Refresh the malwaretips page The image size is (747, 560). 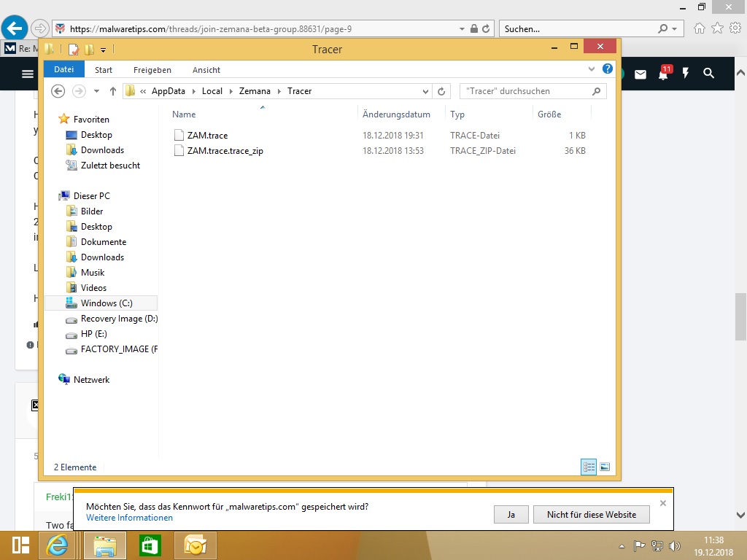[486, 28]
